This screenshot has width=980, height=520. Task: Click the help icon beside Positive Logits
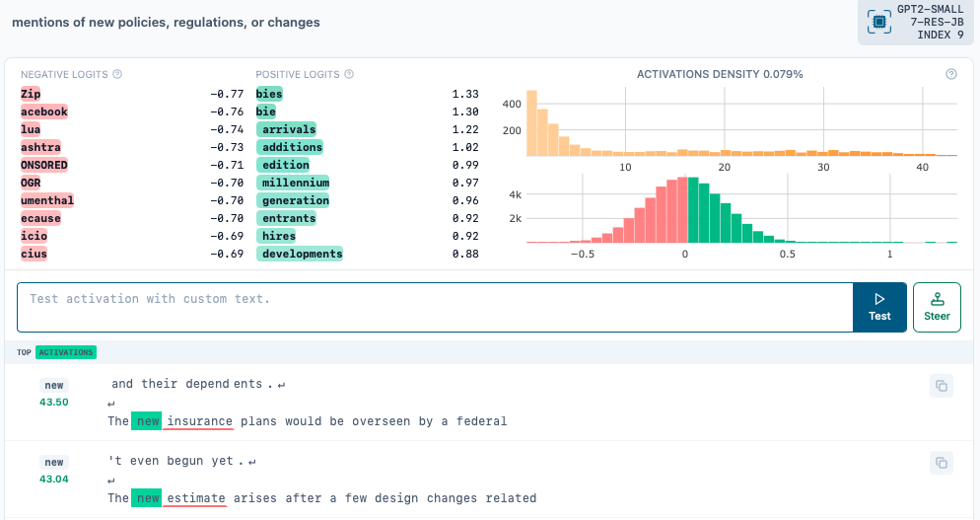click(x=349, y=74)
